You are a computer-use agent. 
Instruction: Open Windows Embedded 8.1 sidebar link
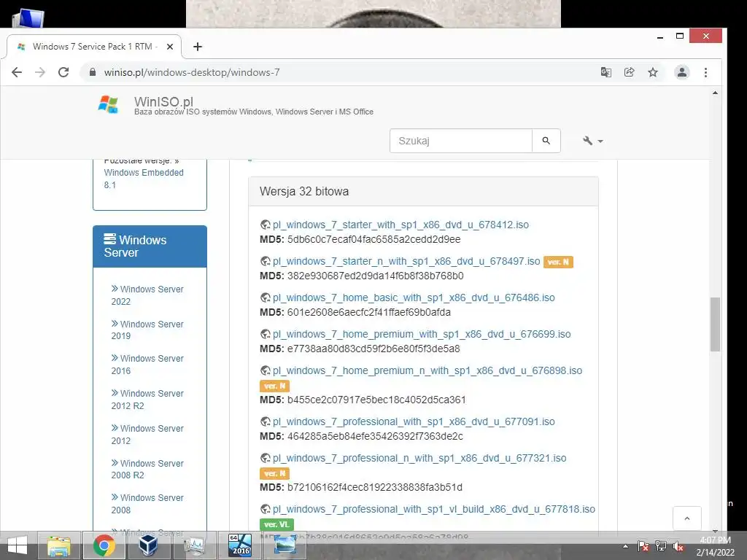click(x=144, y=179)
